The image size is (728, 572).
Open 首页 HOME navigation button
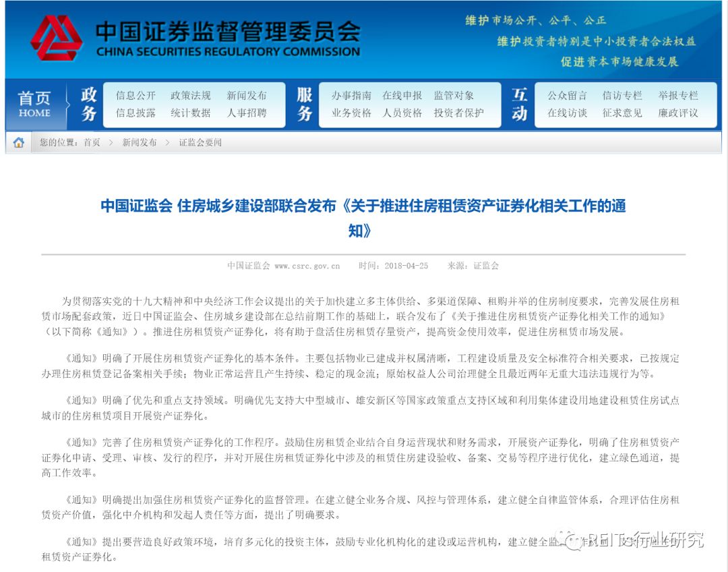(x=34, y=105)
